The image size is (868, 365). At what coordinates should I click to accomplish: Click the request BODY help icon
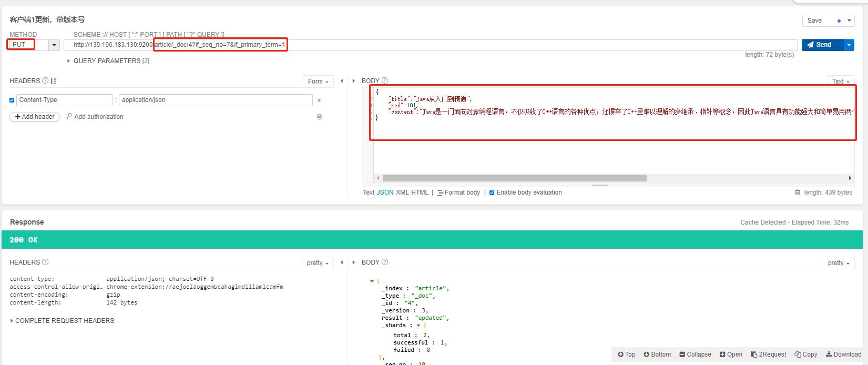(x=385, y=80)
